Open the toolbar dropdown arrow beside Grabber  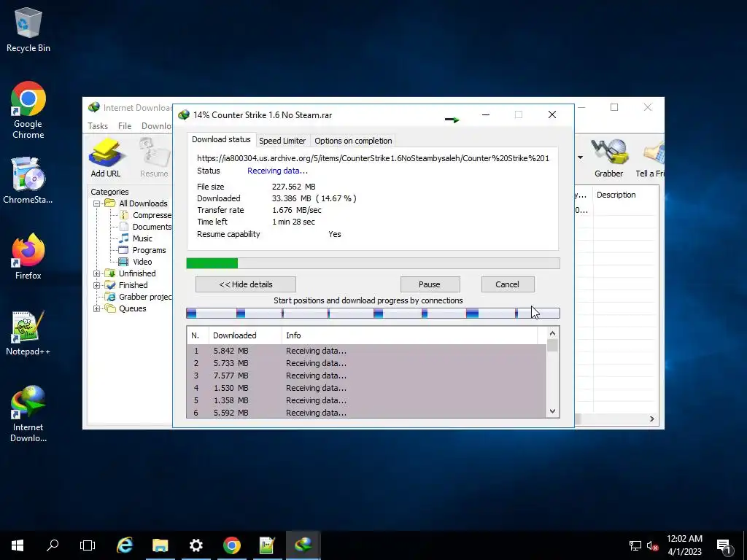point(580,157)
